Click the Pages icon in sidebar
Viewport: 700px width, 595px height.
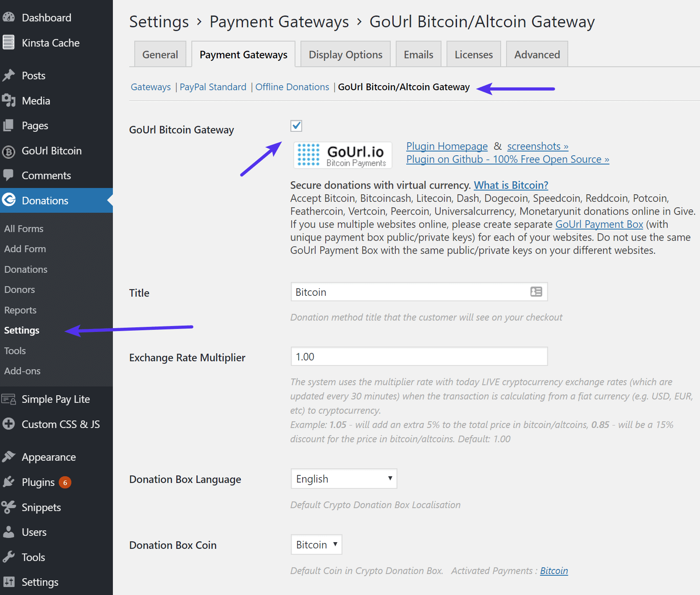[x=8, y=125]
